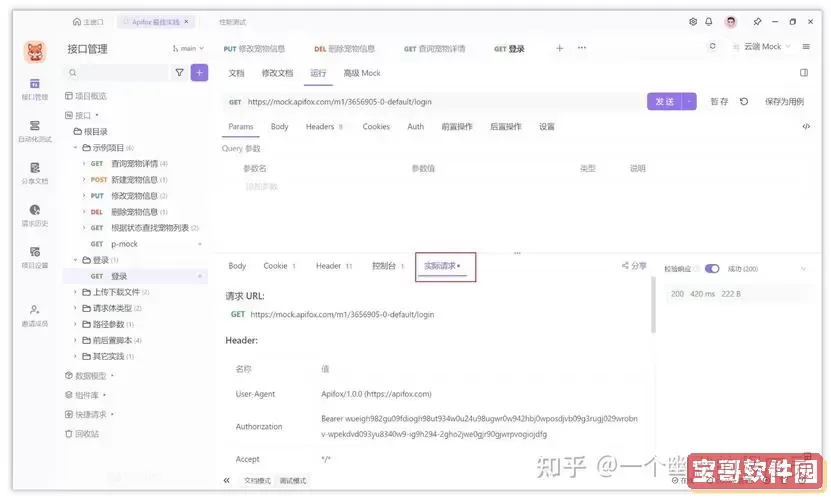Expand the 路径参数 folder

75,324
